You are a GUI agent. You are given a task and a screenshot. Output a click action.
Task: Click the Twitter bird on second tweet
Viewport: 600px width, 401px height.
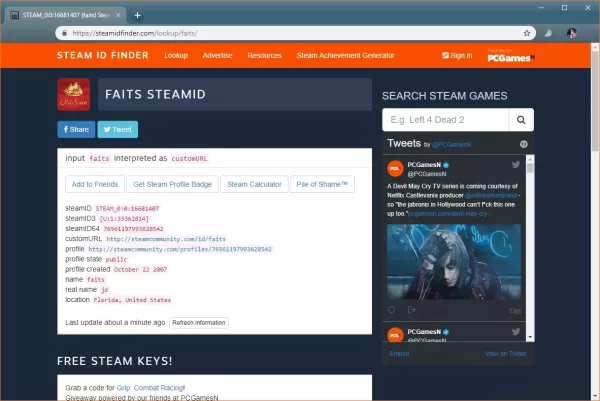coord(516,332)
